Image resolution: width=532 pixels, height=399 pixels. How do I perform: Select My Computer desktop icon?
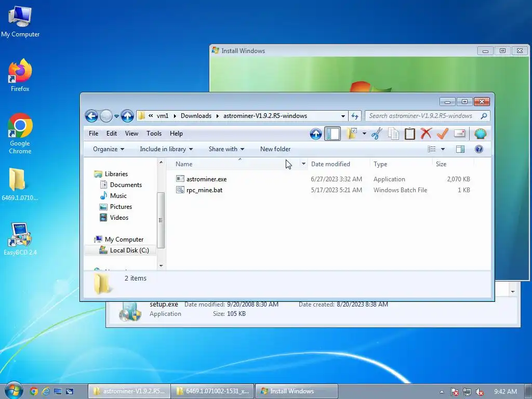(20, 22)
